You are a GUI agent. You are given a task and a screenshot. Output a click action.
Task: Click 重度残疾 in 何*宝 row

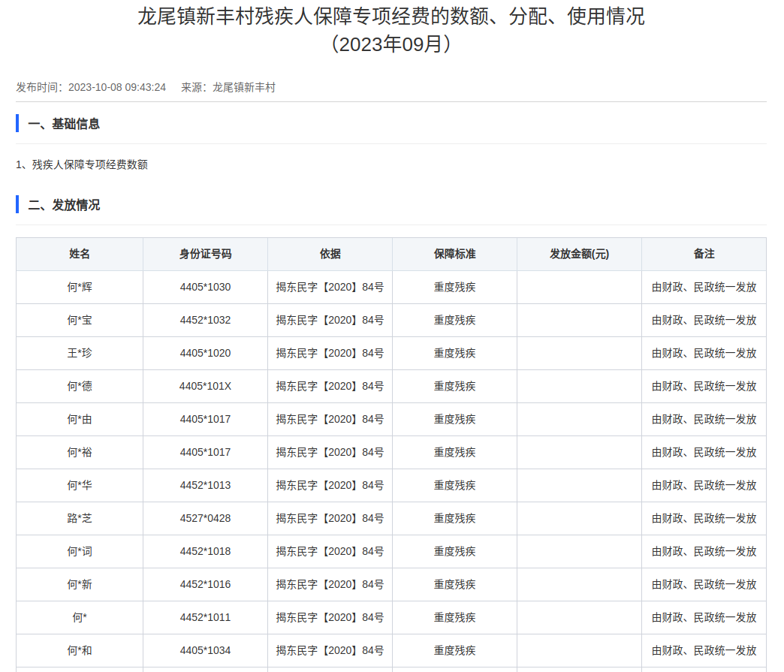[x=454, y=321]
